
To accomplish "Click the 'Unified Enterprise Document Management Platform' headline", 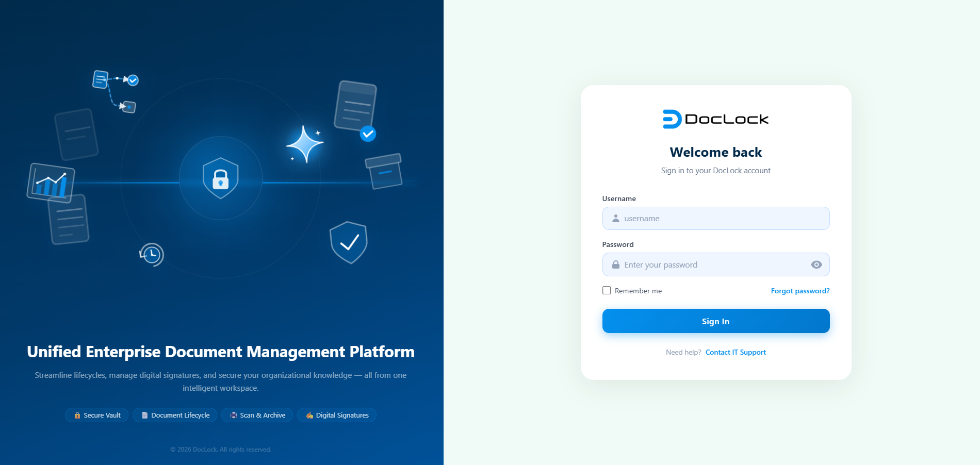I will coord(221,352).
